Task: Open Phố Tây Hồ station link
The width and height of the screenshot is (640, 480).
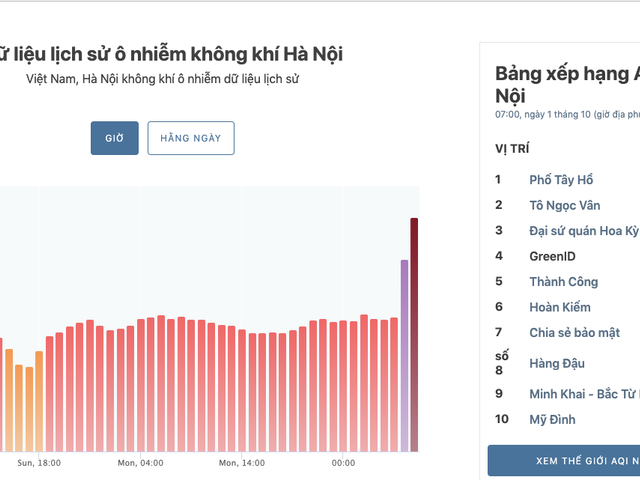Action: point(561,180)
